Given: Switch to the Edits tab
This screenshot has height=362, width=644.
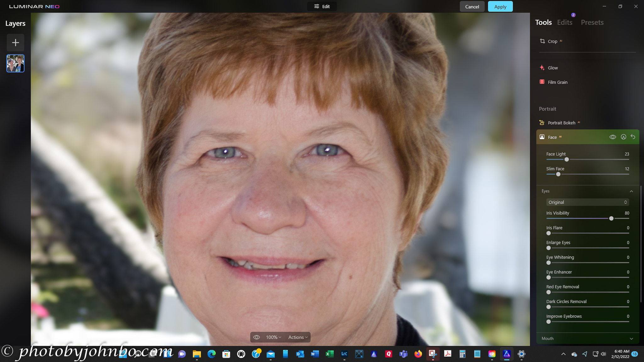Looking at the screenshot, I should tap(564, 22).
